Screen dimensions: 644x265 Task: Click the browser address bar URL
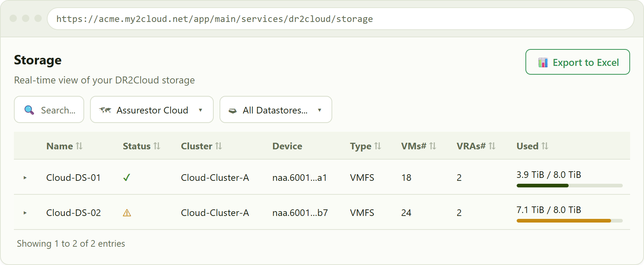215,19
